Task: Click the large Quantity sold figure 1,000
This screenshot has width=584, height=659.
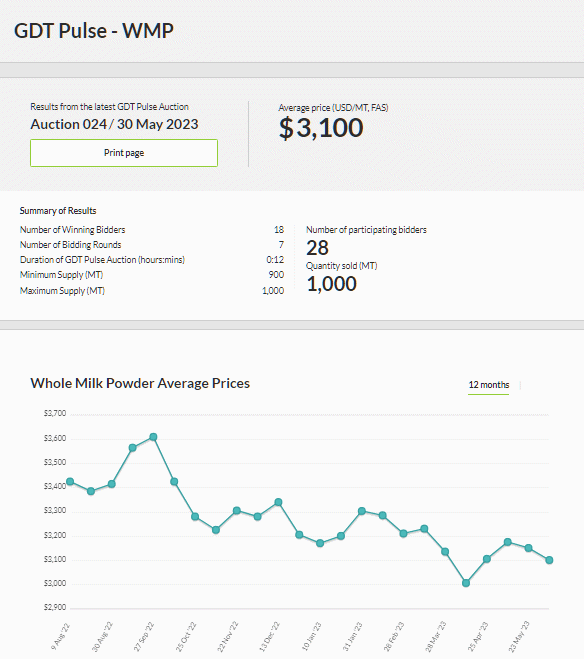Action: click(331, 284)
